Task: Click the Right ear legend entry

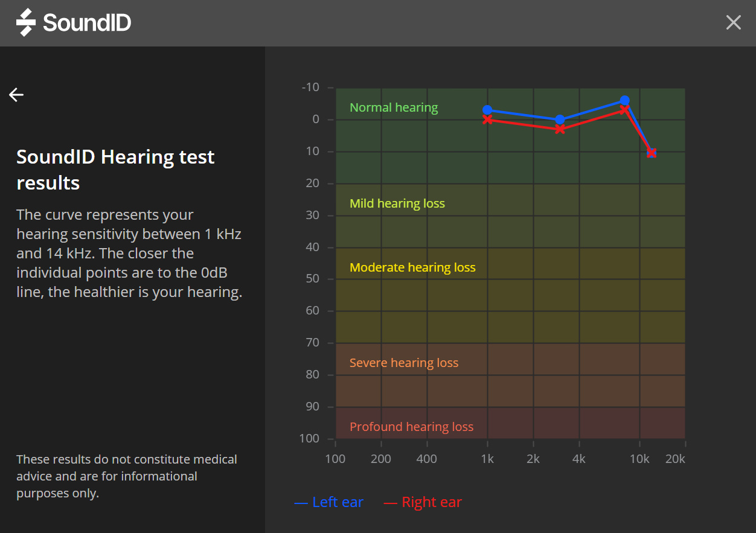Action: pos(423,502)
